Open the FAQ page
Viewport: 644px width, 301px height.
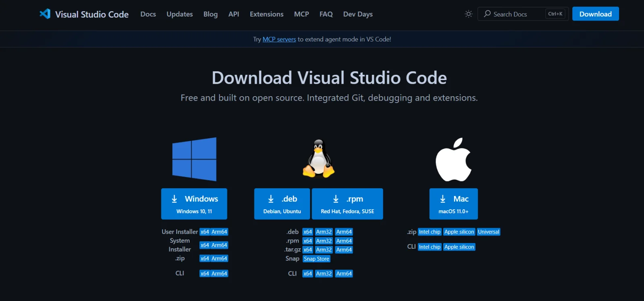[326, 14]
